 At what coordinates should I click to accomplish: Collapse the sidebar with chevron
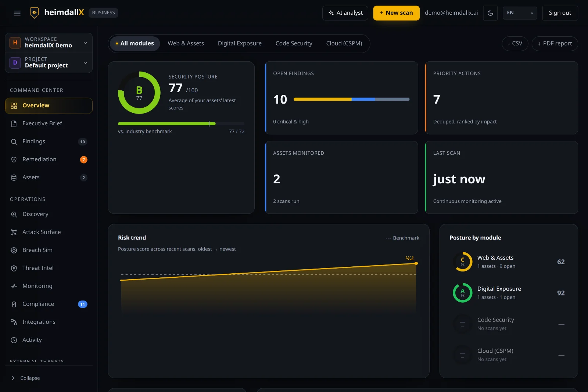(x=13, y=378)
